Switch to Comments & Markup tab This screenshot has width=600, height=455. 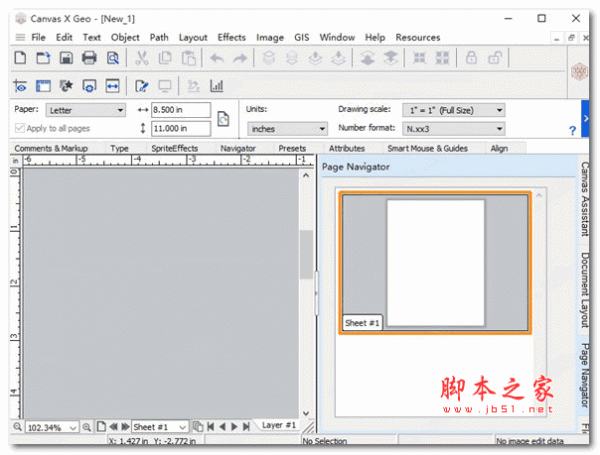[51, 148]
